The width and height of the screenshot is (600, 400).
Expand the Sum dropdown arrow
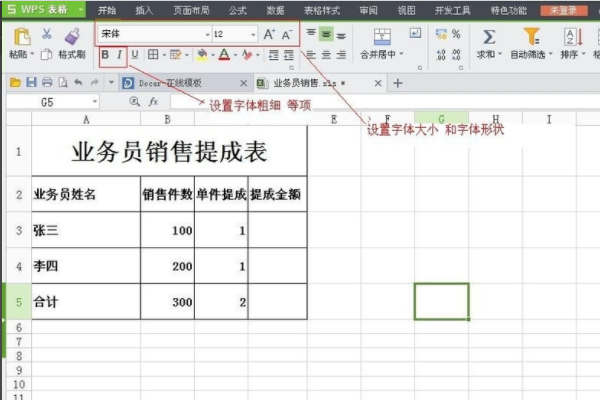click(x=500, y=54)
